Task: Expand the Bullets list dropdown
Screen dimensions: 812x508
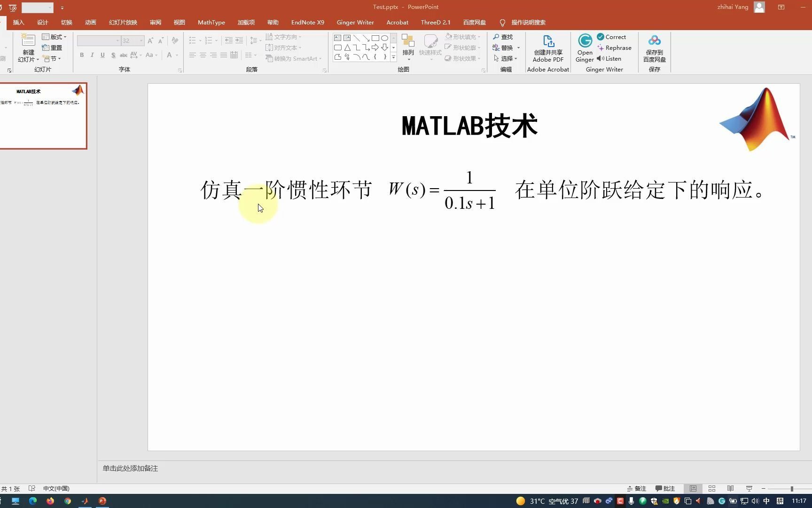Action: pos(200,40)
